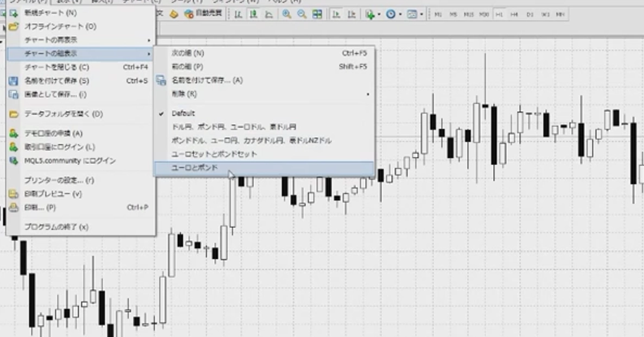Toggle the 自動売買 auto-trading button
This screenshot has width=644, height=337.
click(x=203, y=14)
